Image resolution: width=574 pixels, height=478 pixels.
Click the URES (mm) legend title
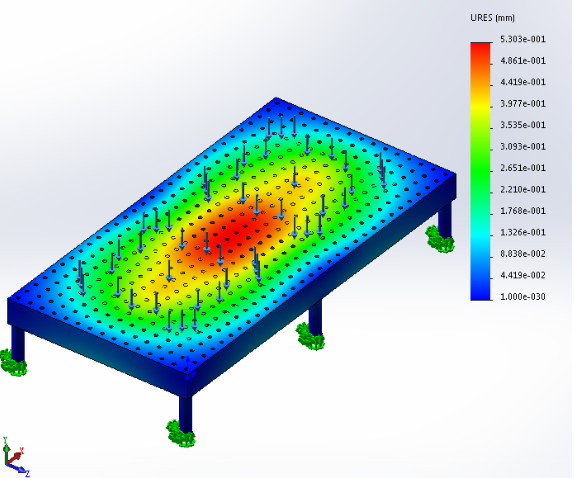(492, 18)
